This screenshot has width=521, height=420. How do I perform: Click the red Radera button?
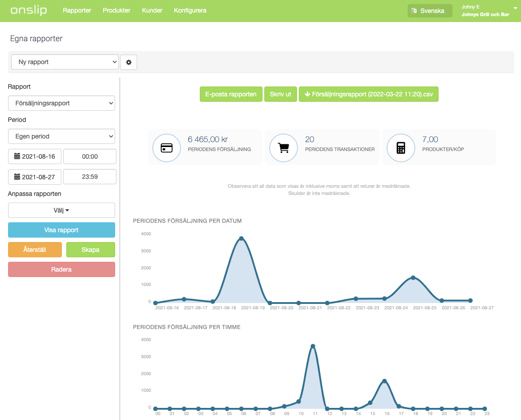(61, 269)
